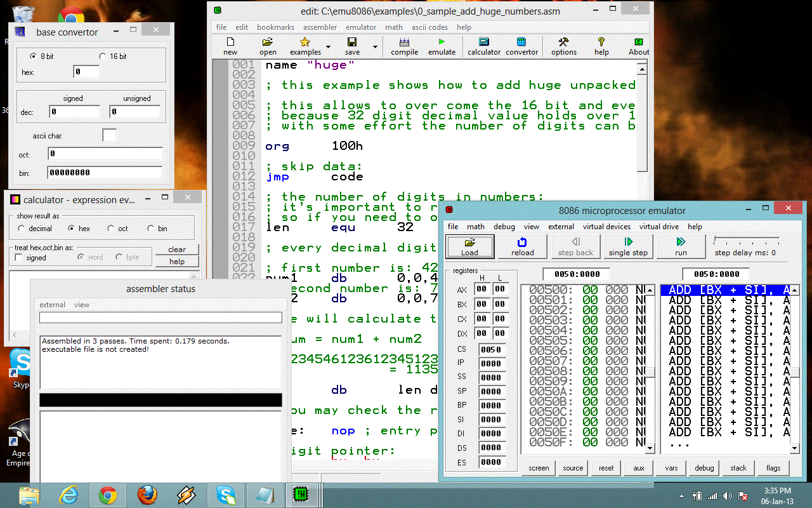Click the editor vertical scrollbar up arrow
The width and height of the screenshot is (812, 508).
click(642, 69)
